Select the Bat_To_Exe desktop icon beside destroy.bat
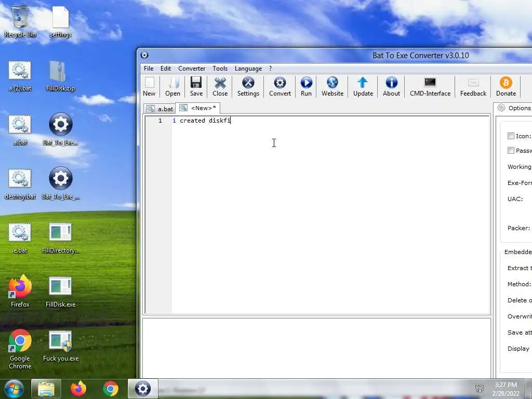Image resolution: width=532 pixels, height=399 pixels. (x=60, y=183)
